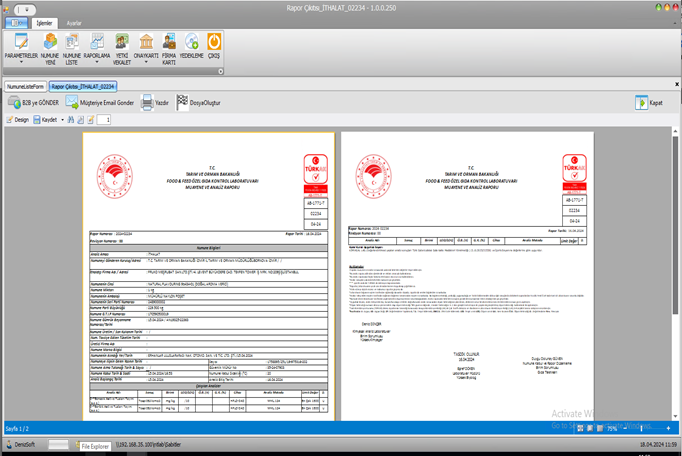Expand the RAPORLAMA dropdown arrow
The image size is (682, 456).
97,62
